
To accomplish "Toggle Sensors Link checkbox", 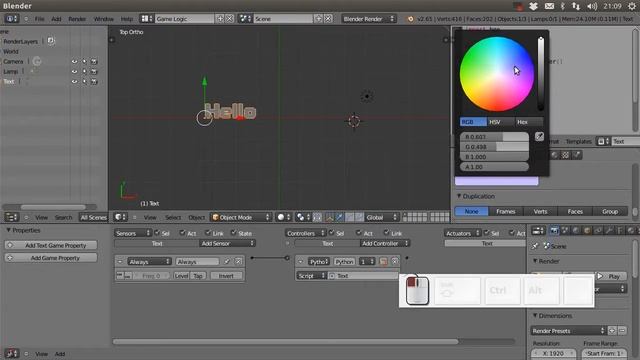I will [208, 233].
